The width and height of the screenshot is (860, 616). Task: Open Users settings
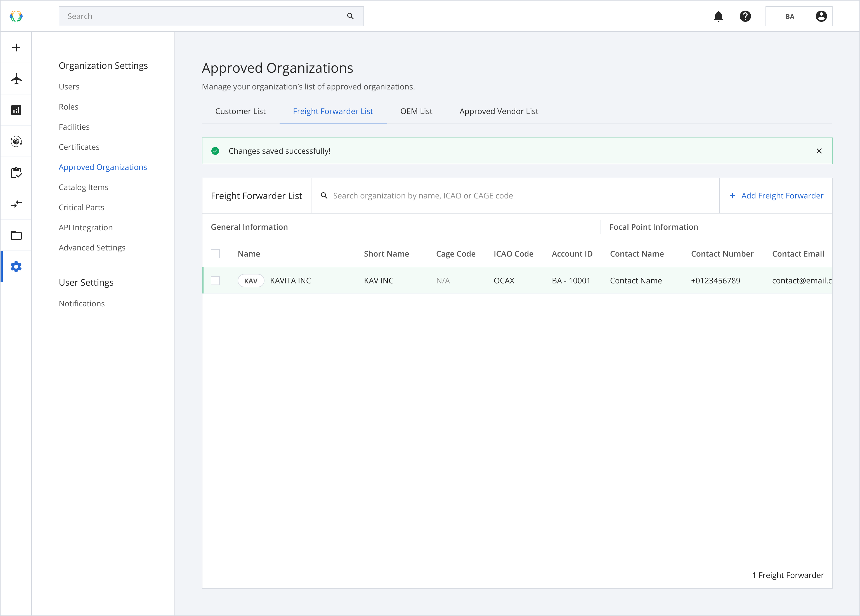(x=69, y=87)
